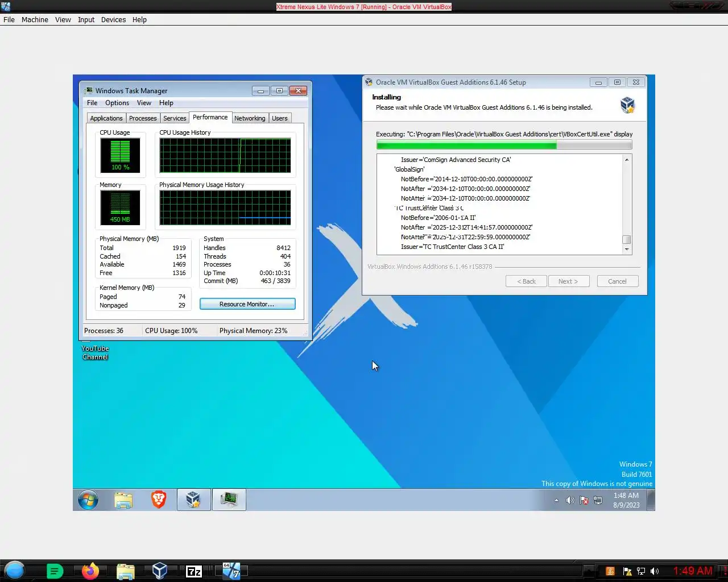Click orange tray icon on host taskbar
The image size is (728, 582).
[610, 571]
